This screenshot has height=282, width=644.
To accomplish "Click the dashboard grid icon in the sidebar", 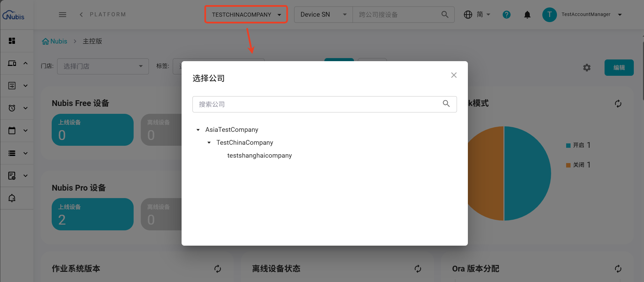I will click(12, 41).
